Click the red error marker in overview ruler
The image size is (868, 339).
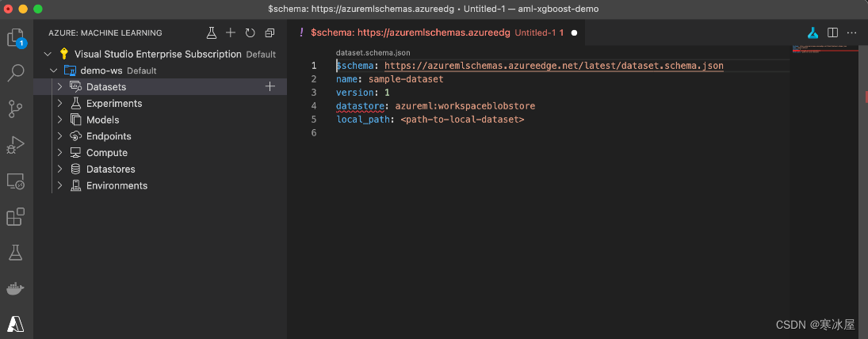coord(866,97)
